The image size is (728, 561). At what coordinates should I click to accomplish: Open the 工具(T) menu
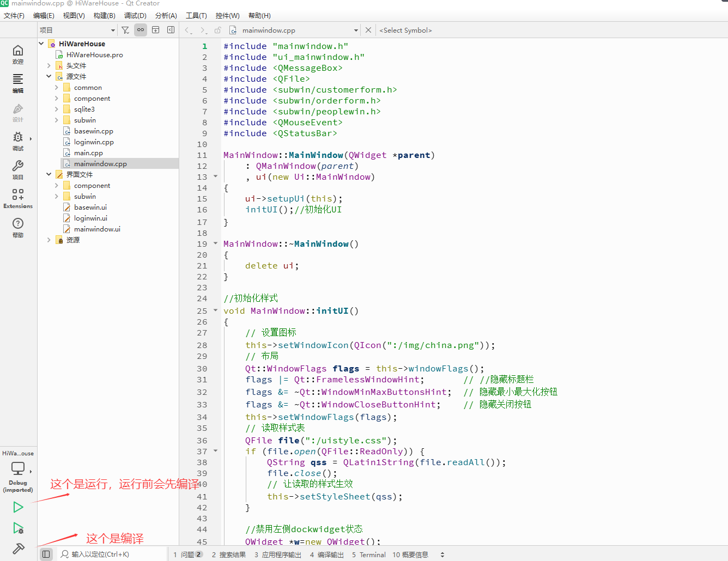click(x=196, y=15)
